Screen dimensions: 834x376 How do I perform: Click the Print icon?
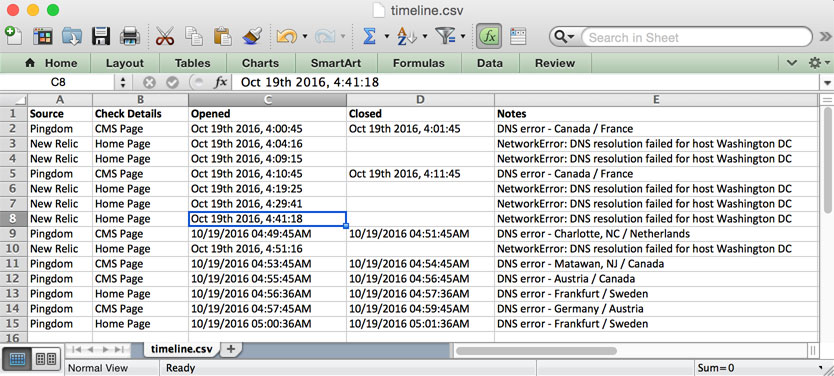(x=129, y=37)
